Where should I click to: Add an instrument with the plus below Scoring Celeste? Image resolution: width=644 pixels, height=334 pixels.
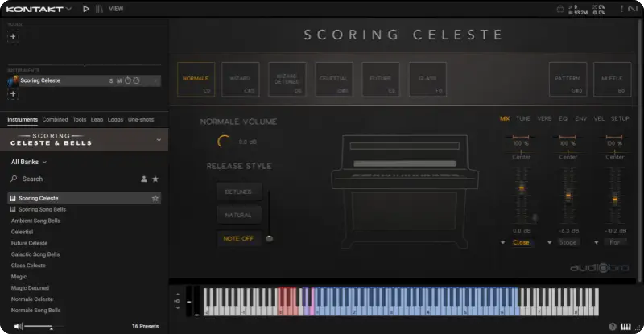[13, 94]
